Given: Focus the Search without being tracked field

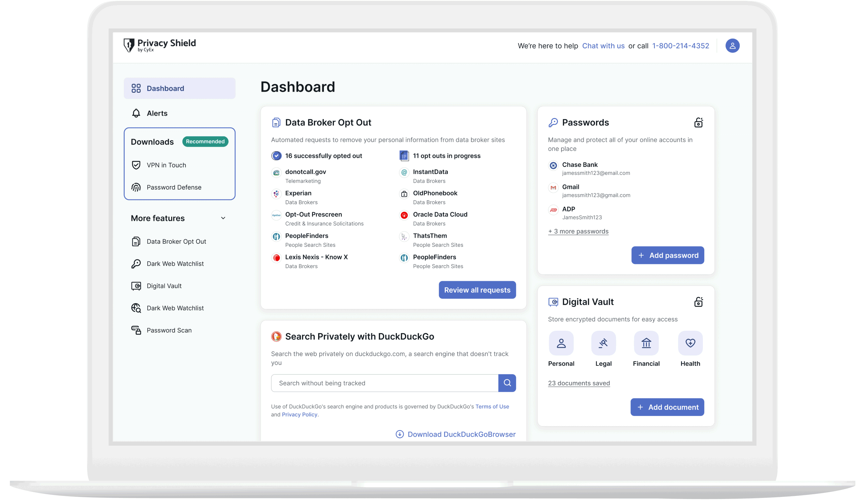Looking at the screenshot, I should [x=384, y=383].
